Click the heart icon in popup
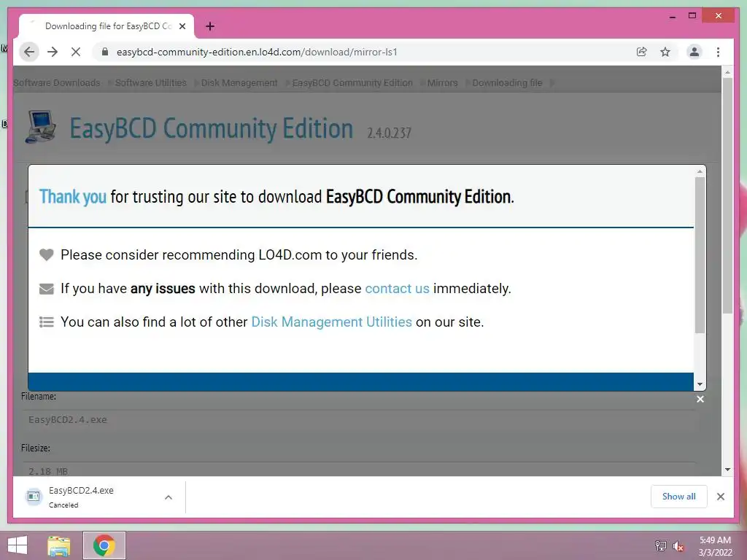The image size is (747, 560). [46, 254]
